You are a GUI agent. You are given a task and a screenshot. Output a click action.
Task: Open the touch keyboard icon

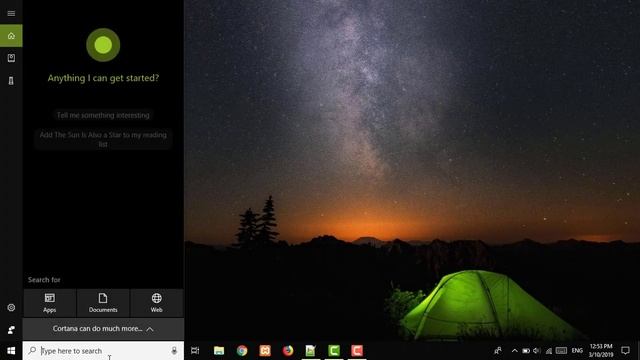[562, 351]
